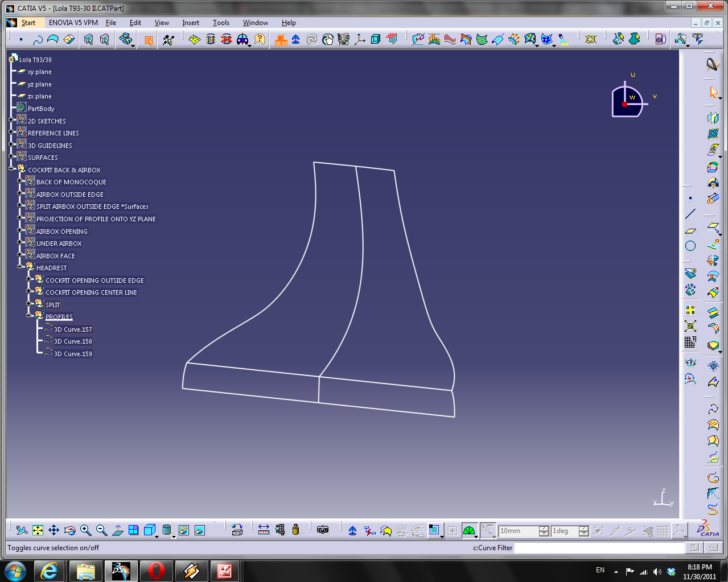This screenshot has height=582, width=728.
Task: Increase the 10mm value with spinner up arrow
Action: click(x=544, y=528)
